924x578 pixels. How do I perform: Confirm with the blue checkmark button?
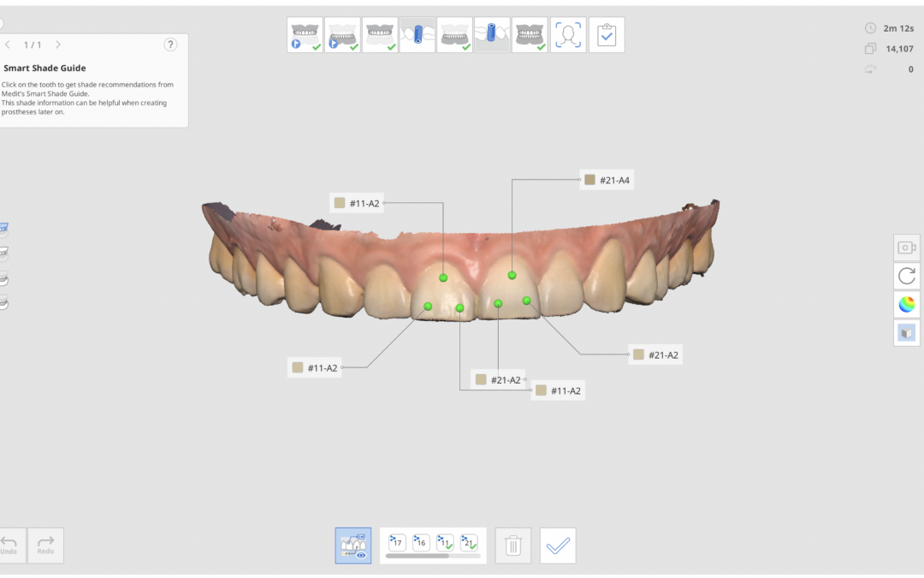(x=558, y=545)
